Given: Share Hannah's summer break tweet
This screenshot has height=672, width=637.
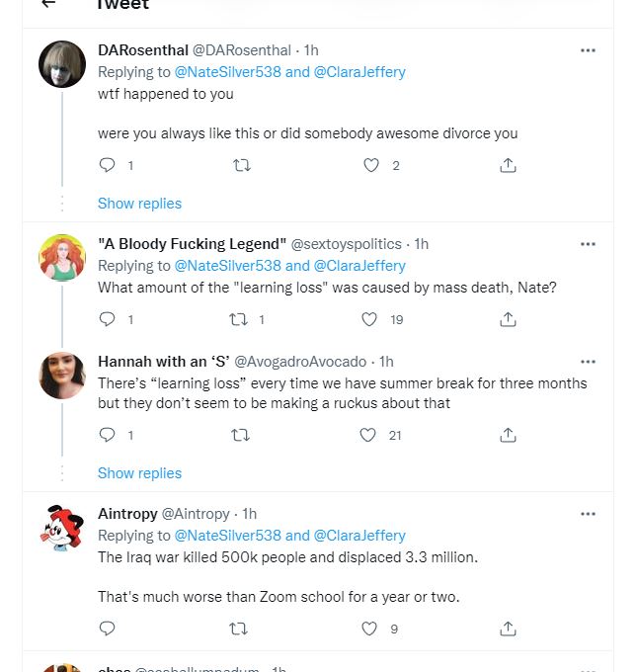Looking at the screenshot, I should coord(508,435).
